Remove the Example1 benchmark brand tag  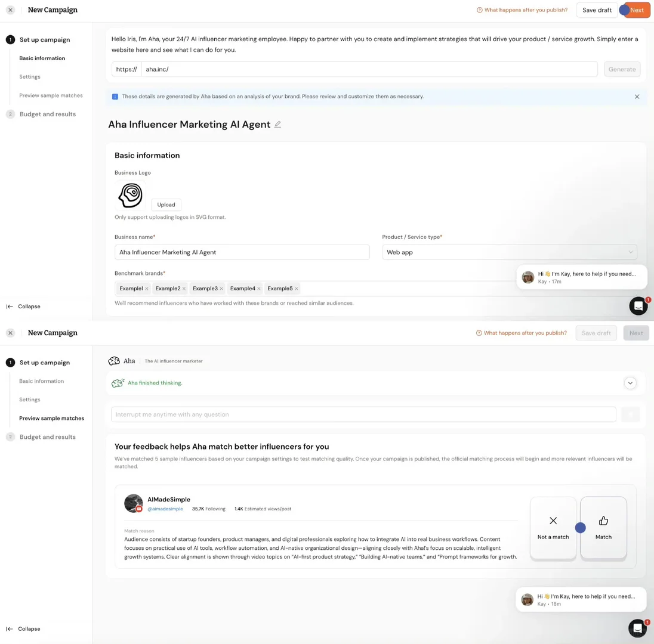click(x=147, y=289)
